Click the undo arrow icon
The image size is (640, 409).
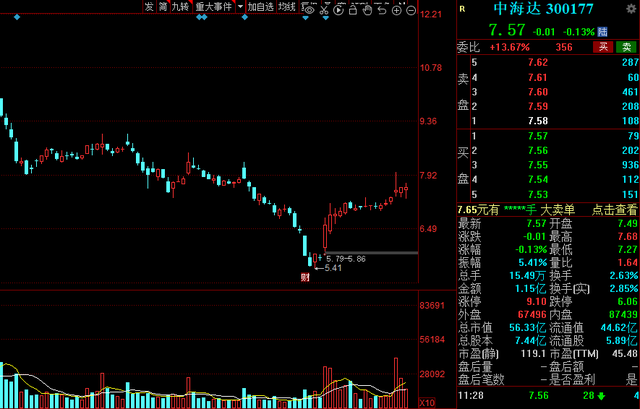[382, 10]
